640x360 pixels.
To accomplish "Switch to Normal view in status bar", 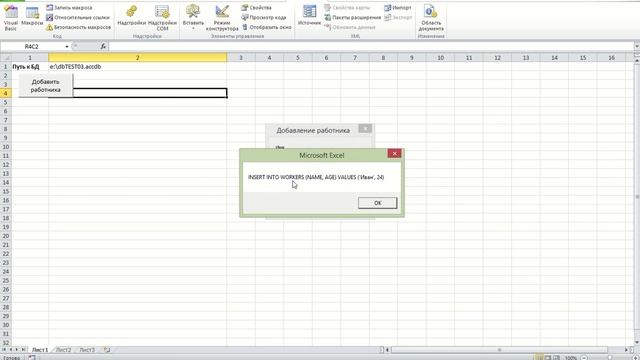I will point(539,358).
